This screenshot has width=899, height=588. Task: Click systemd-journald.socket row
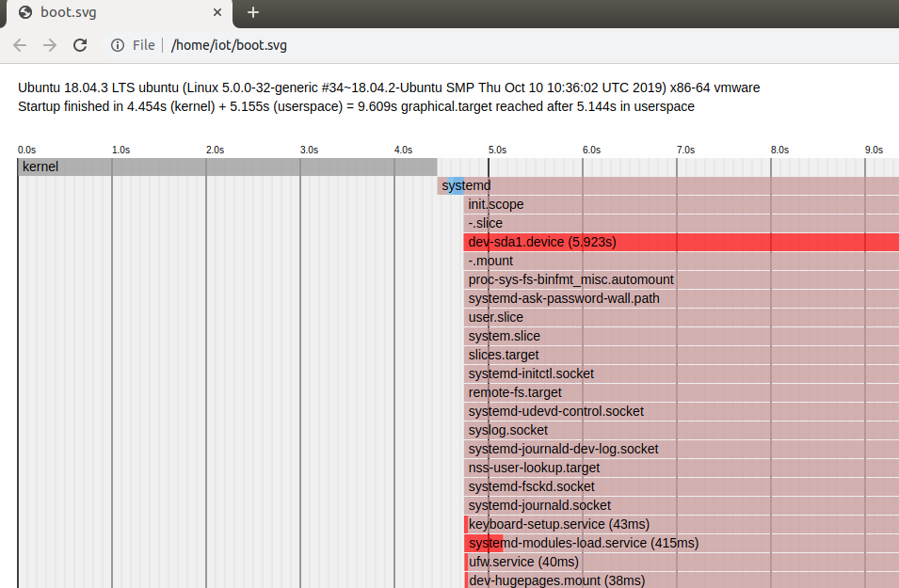pyautogui.click(x=682, y=505)
